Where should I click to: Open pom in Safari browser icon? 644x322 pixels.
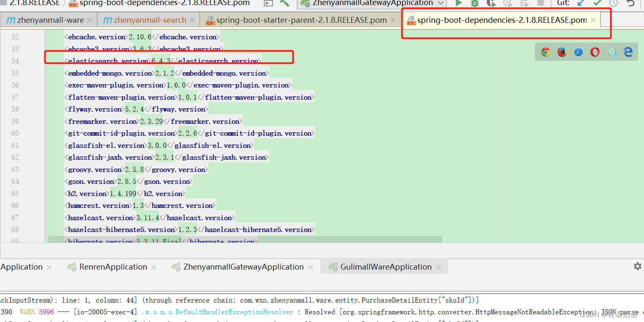click(579, 52)
